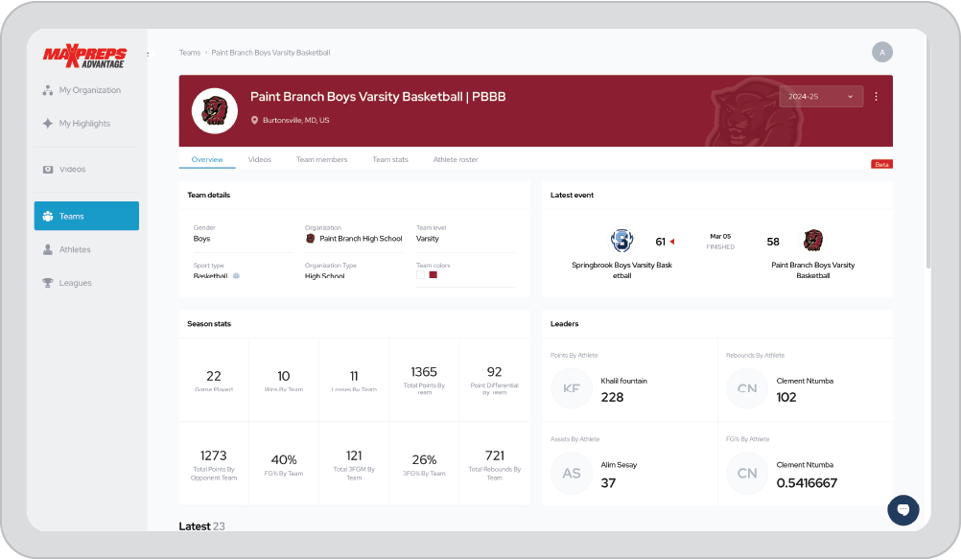Viewport: 961px width, 560px height.
Task: Collapse the sidebar using the chevron
Action: click(148, 54)
